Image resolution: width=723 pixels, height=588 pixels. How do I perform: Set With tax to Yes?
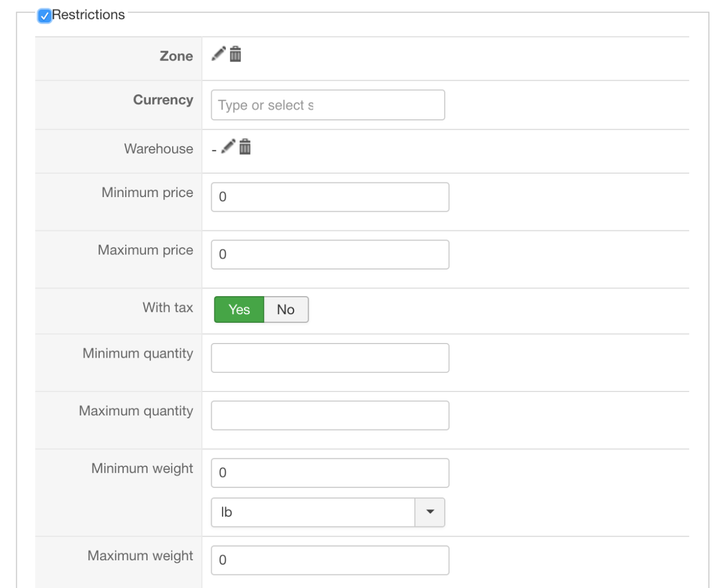(239, 309)
